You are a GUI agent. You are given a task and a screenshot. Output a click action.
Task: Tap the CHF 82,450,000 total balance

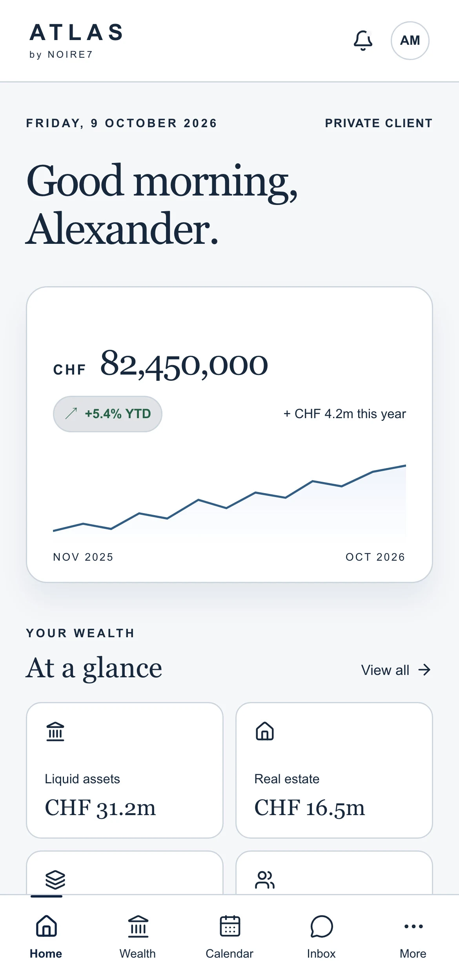pos(161,365)
